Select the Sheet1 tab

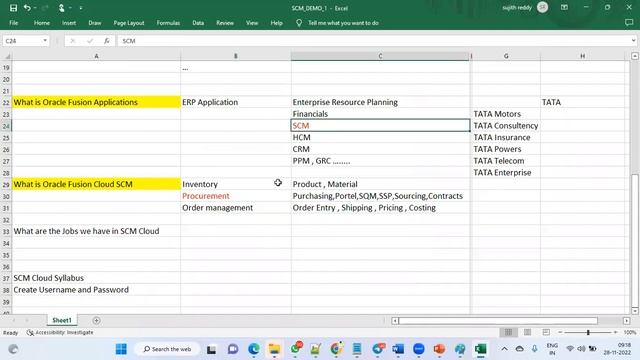[x=62, y=320]
